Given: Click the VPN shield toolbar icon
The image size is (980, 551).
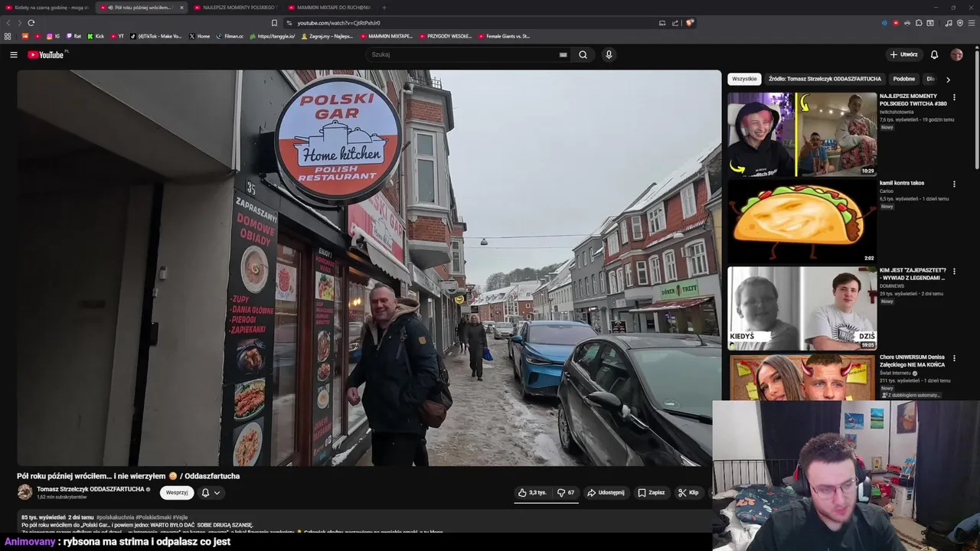Looking at the screenshot, I should 959,23.
